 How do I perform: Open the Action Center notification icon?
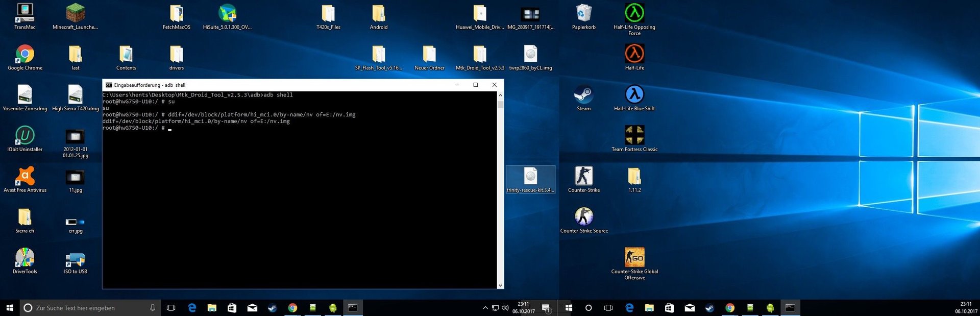(546, 308)
